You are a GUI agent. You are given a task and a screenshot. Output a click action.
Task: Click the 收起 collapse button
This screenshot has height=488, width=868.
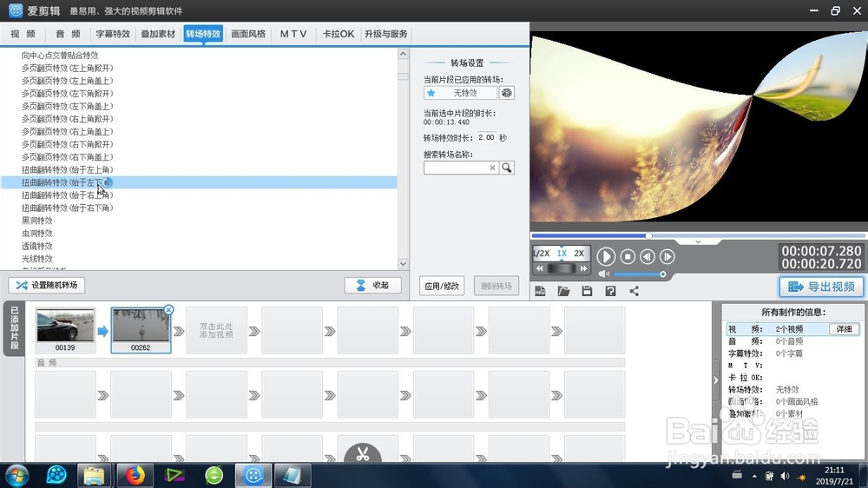372,285
